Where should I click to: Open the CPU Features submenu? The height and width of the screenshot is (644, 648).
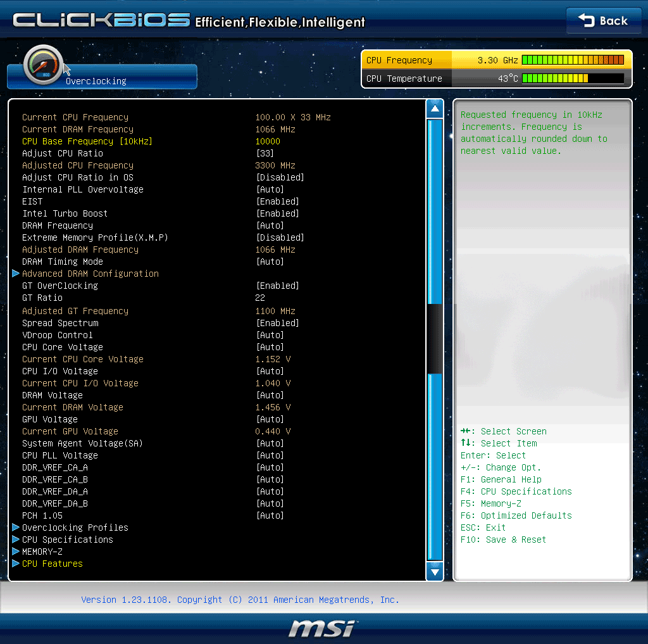tap(52, 564)
